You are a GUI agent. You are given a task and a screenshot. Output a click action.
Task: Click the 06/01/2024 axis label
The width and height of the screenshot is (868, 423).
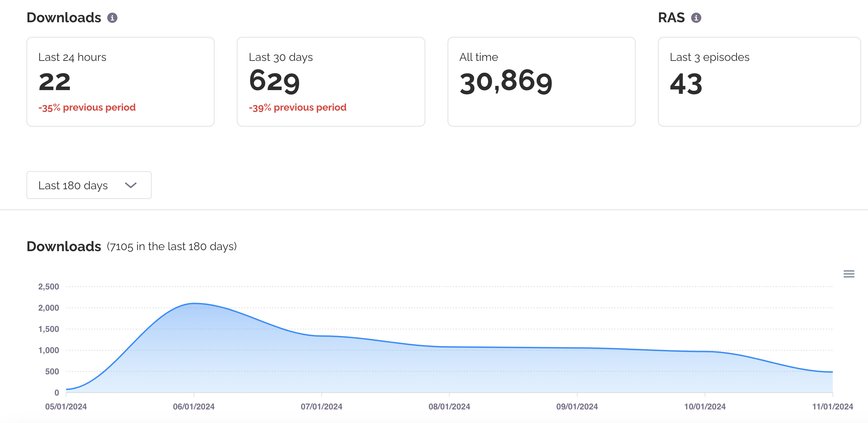(x=194, y=407)
